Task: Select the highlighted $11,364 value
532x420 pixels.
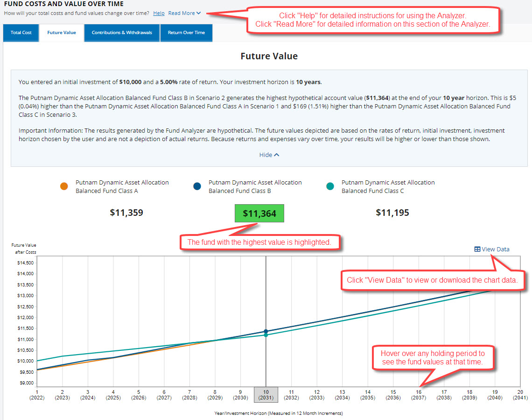Action: (x=259, y=213)
